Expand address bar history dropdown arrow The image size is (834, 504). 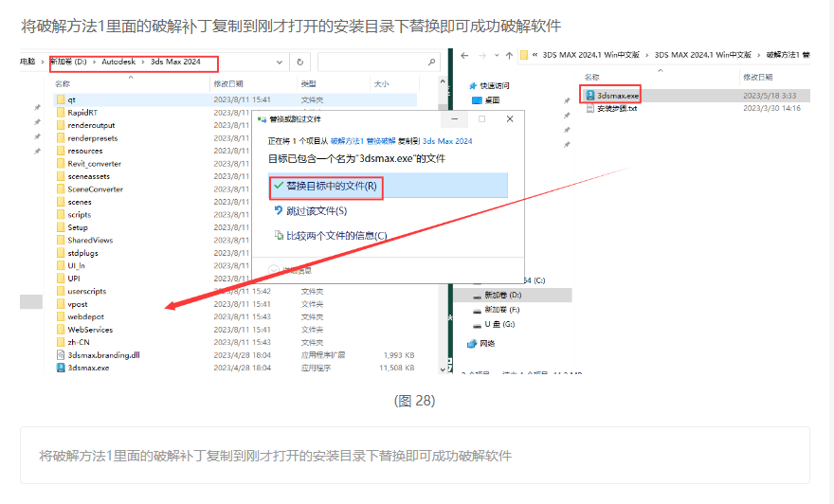click(x=280, y=63)
